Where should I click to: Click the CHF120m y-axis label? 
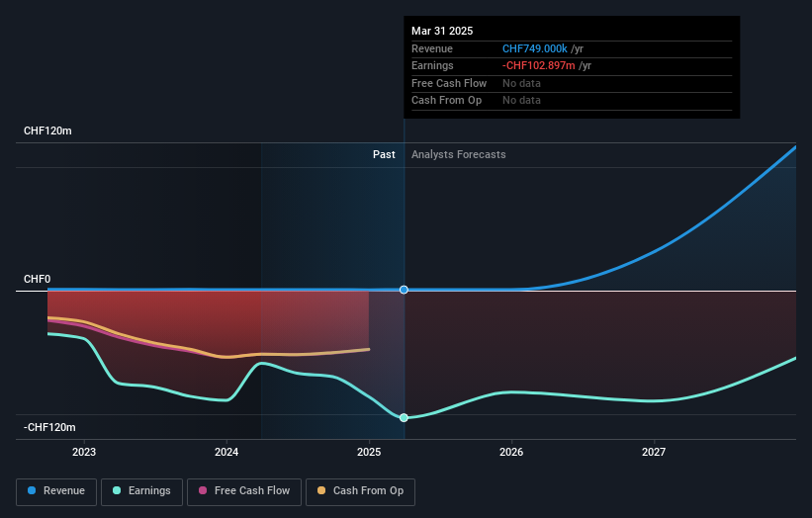pyautogui.click(x=47, y=130)
